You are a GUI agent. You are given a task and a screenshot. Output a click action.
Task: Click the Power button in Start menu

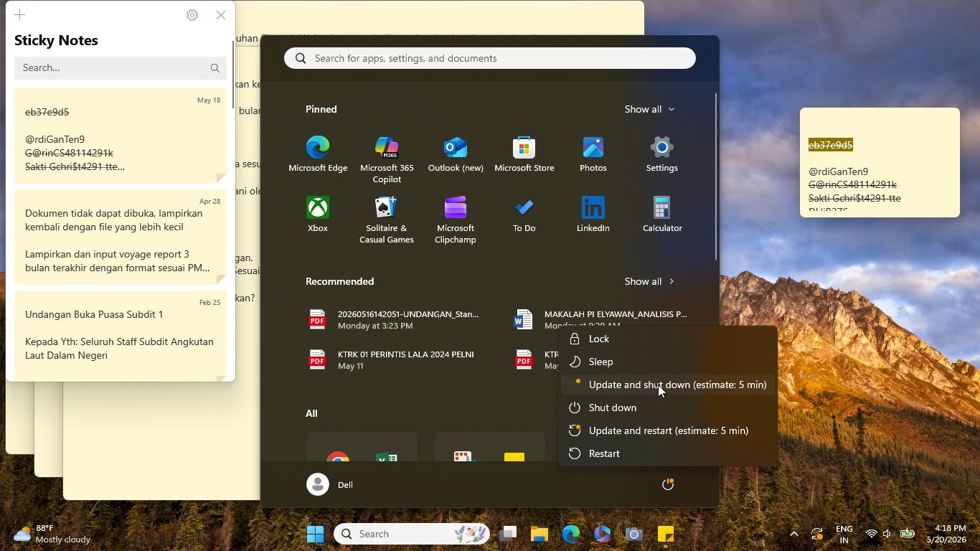coord(668,484)
